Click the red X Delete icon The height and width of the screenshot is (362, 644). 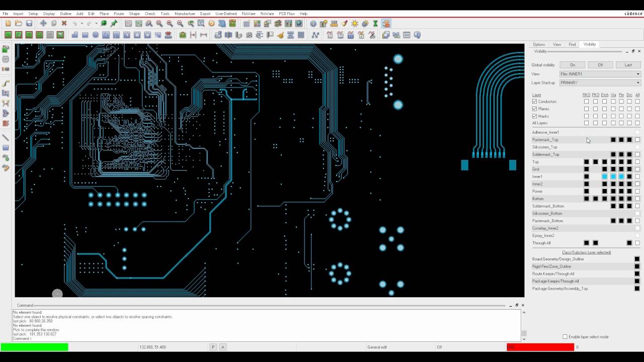coord(64,24)
